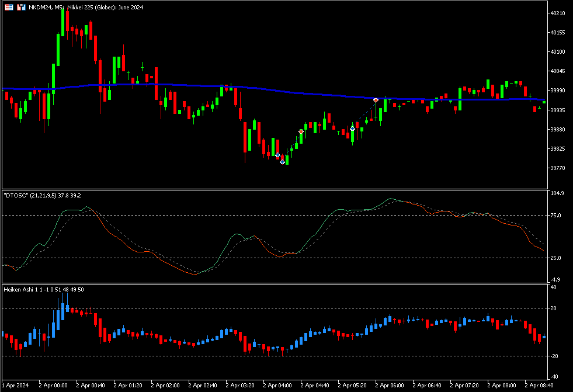The image size is (573, 392).
Task: Click the 39880 price level
Action: pos(558,129)
